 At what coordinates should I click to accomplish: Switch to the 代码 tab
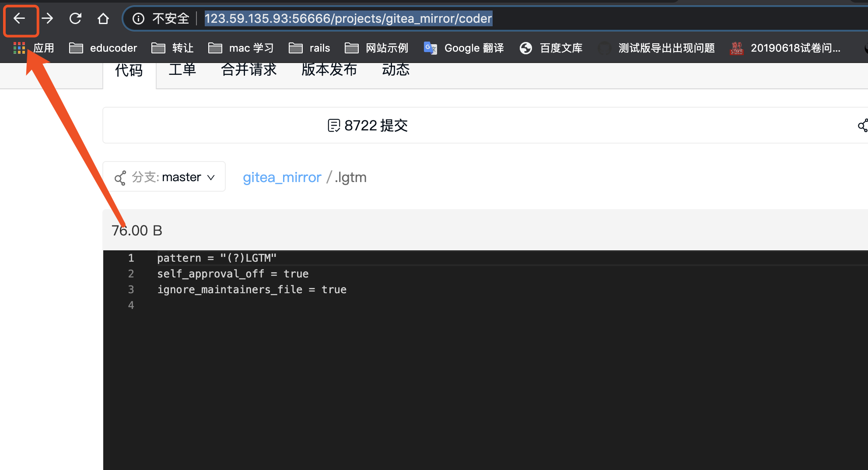(129, 70)
